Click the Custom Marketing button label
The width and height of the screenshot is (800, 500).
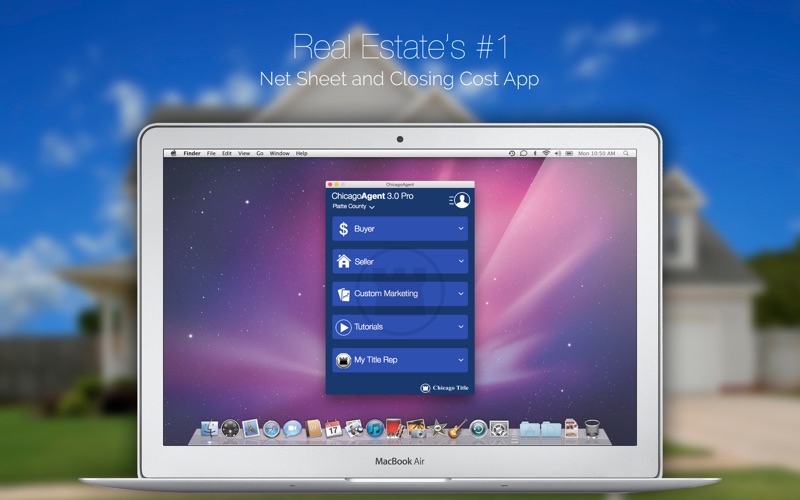[x=386, y=294]
